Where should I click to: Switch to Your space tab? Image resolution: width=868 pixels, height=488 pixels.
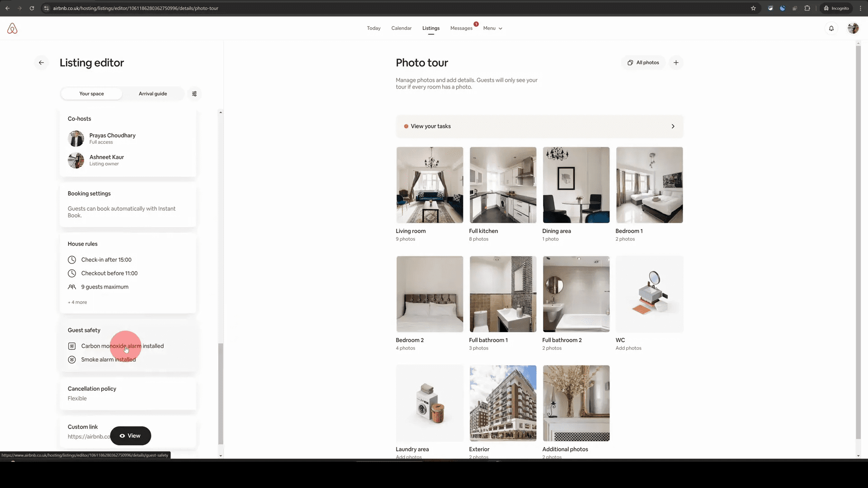91,94
